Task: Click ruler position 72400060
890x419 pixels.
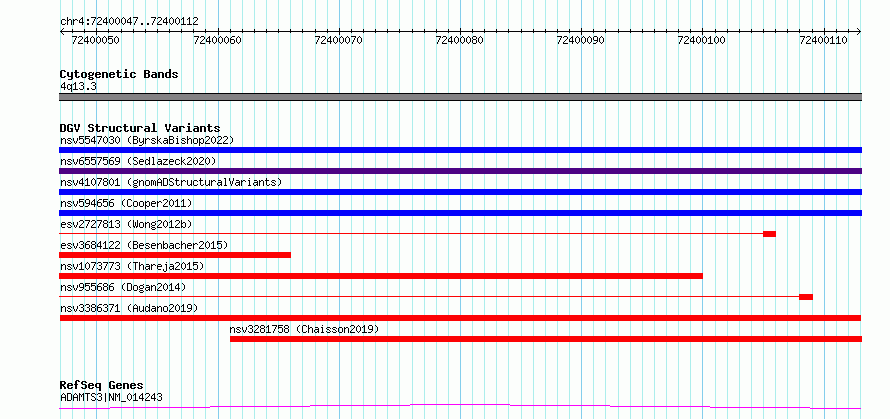Action: click(217, 40)
